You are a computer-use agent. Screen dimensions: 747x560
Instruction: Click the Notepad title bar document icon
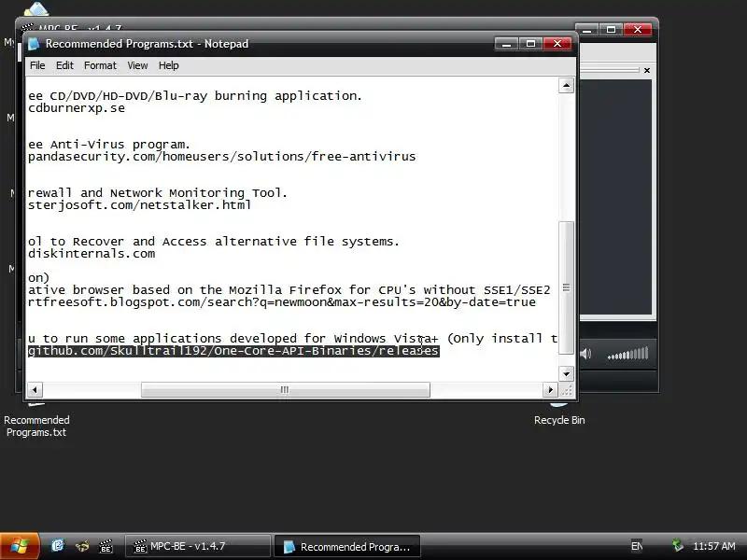click(x=34, y=44)
